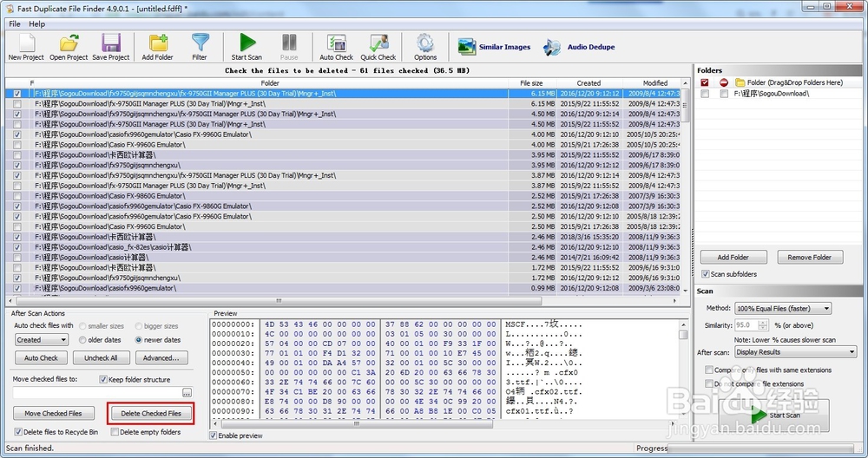This screenshot has width=868, height=458.
Task: Click the large Start Scan button at bottom right
Action: point(773,415)
